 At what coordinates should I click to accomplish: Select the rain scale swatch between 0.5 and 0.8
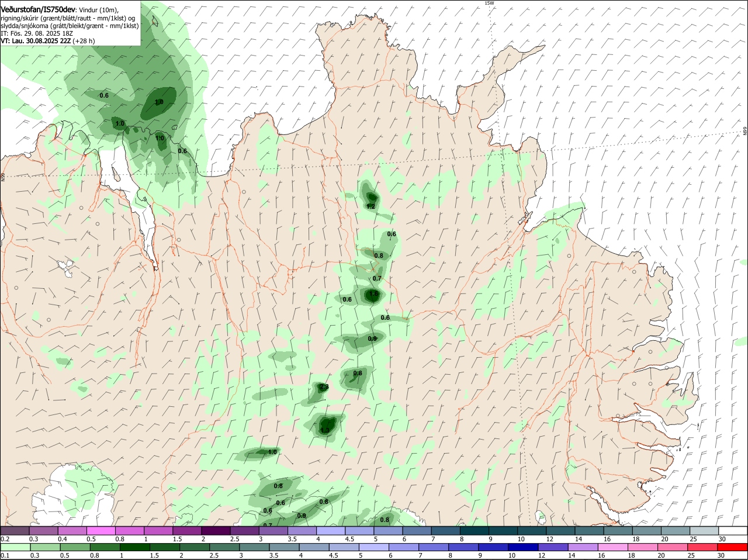(x=75, y=547)
